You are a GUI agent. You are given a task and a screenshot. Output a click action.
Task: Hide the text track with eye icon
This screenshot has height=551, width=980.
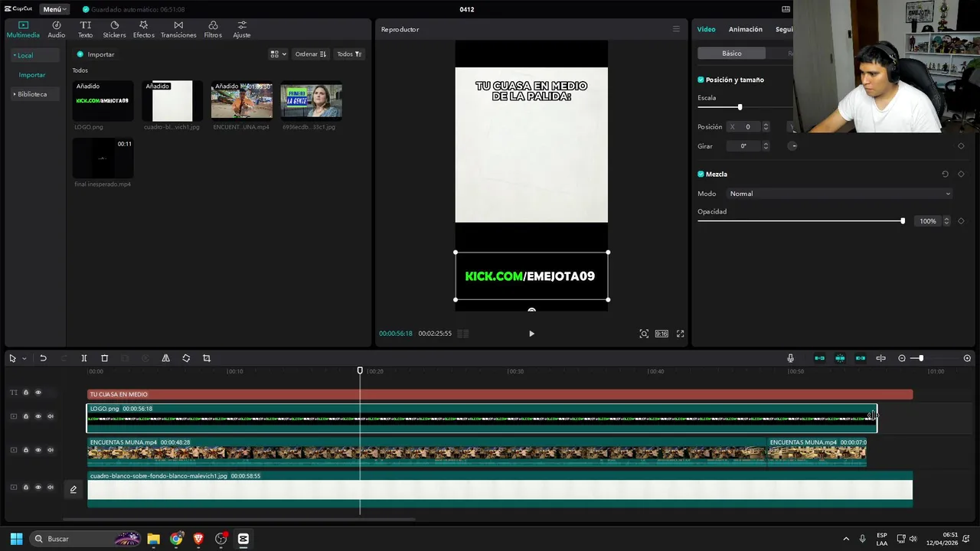click(x=38, y=393)
